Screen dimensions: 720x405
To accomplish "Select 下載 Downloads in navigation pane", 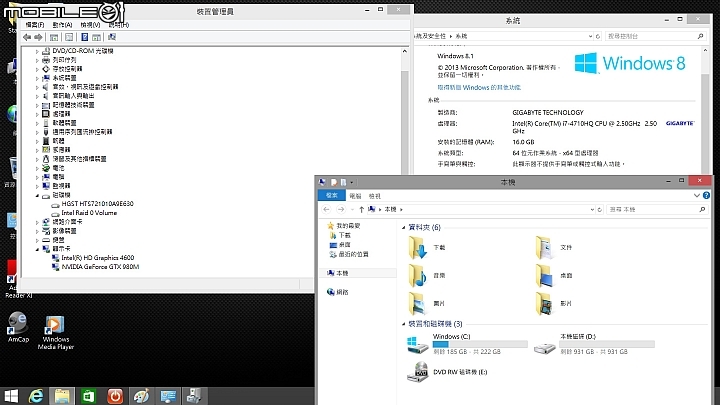I will pos(344,235).
